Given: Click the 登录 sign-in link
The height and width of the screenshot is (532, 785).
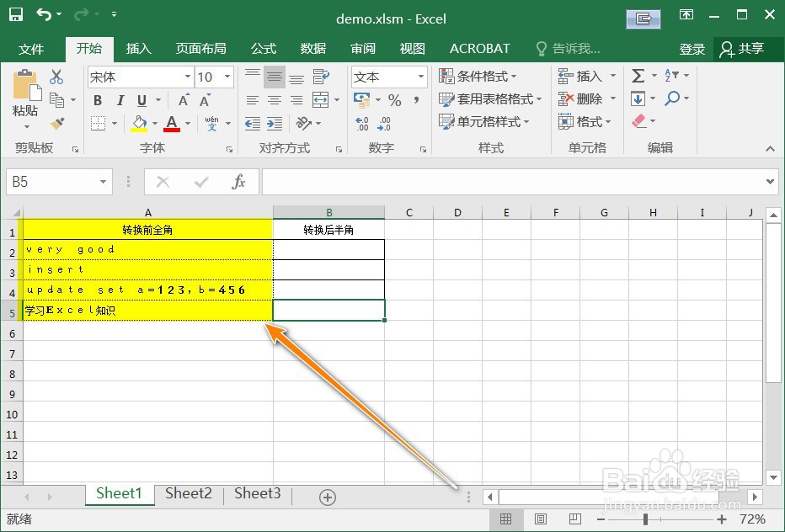Looking at the screenshot, I should [692, 49].
